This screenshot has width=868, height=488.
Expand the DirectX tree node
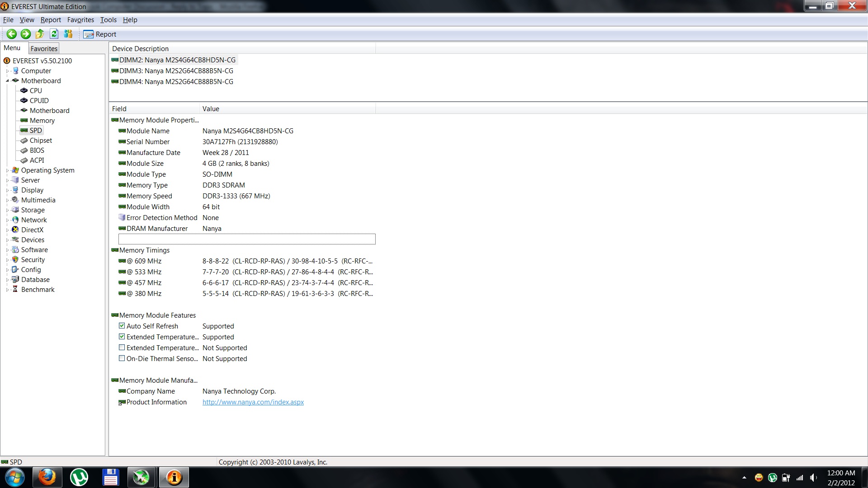7,230
